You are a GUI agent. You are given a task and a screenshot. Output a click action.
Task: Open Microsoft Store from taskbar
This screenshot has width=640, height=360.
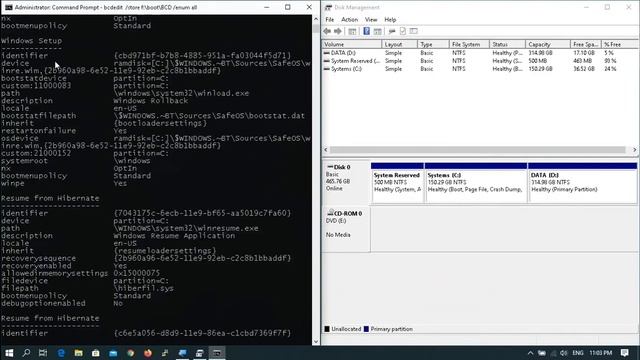tap(96, 353)
